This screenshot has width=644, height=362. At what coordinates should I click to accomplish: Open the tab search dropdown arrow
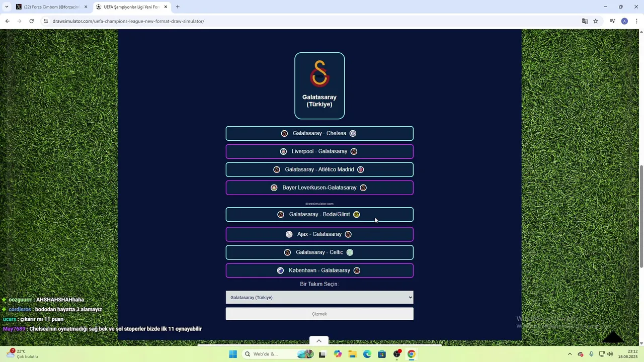click(7, 7)
